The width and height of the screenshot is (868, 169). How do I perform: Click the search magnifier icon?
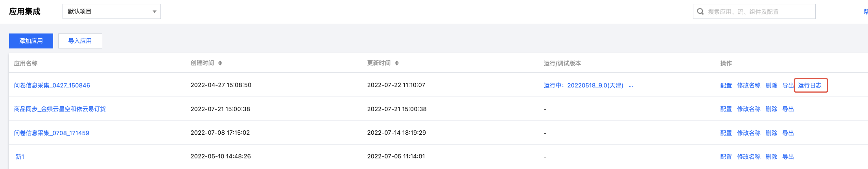tap(700, 11)
